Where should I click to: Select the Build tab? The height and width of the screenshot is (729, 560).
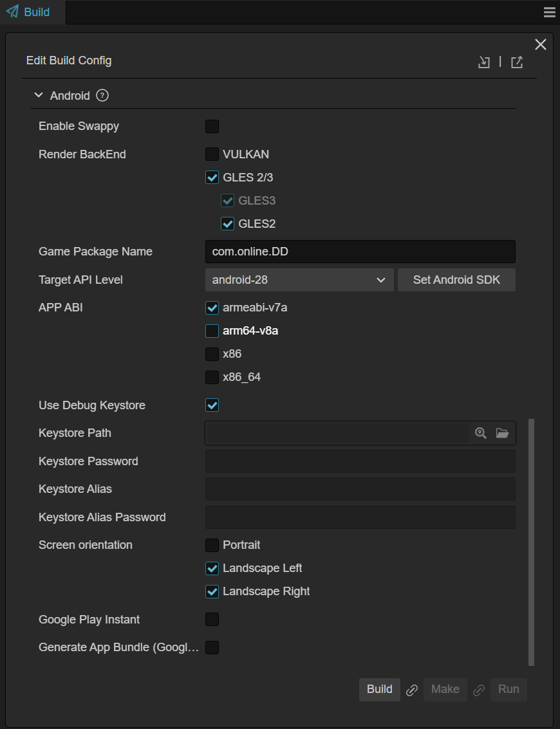29,12
